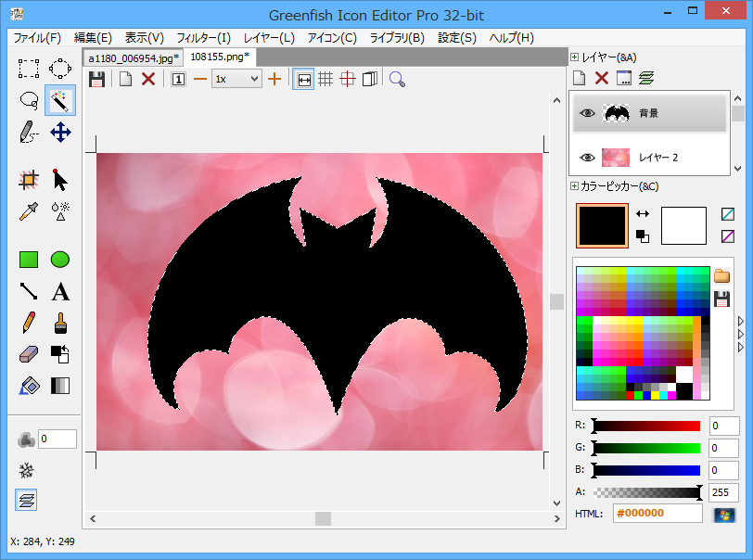Image resolution: width=753 pixels, height=560 pixels.
Task: Click the HTML color code field
Action: pos(657,515)
